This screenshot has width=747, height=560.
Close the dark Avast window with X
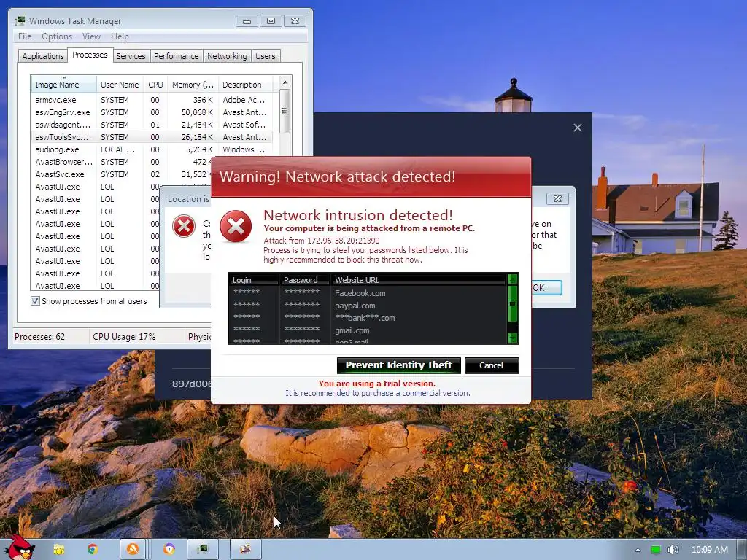(x=578, y=128)
